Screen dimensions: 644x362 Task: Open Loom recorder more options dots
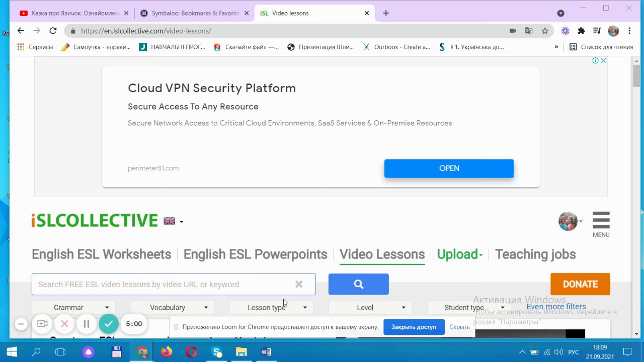point(21,324)
